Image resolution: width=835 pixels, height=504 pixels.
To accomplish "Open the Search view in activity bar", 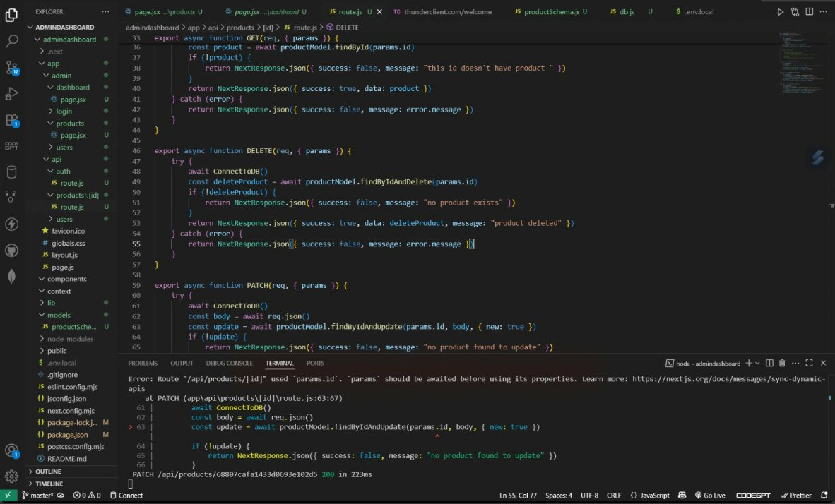I will 11,41.
